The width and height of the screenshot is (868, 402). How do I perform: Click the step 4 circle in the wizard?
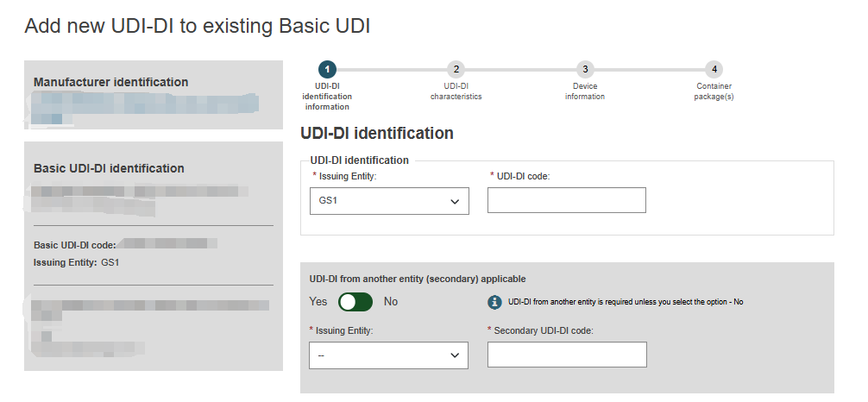pyautogui.click(x=714, y=69)
